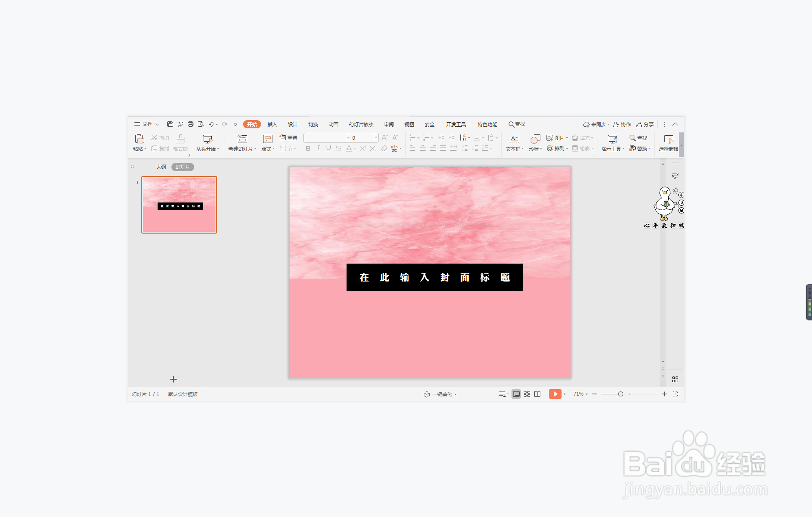Click the reading view book icon

[x=538, y=394]
